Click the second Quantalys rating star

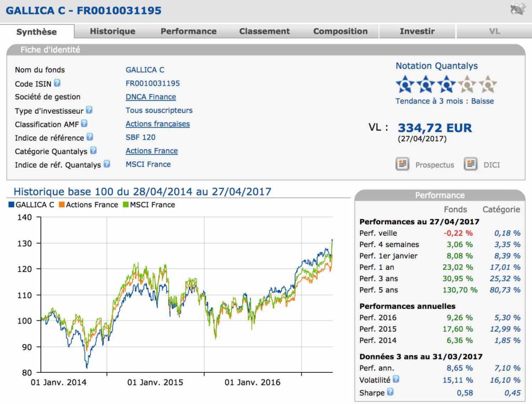click(x=425, y=84)
